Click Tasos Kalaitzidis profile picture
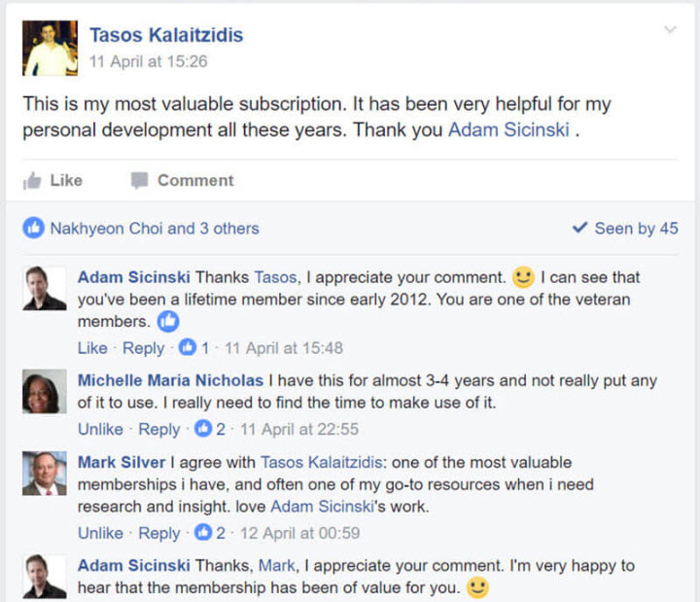The width and height of the screenshot is (700, 602). pyautogui.click(x=51, y=49)
